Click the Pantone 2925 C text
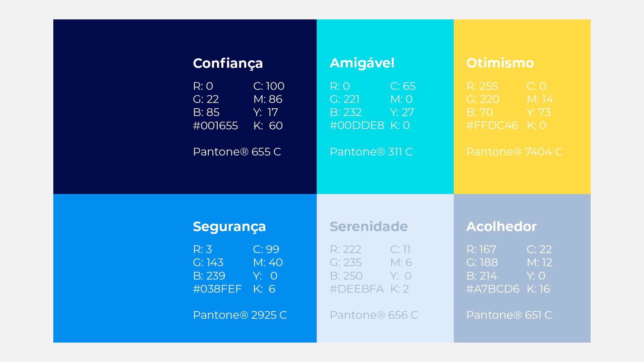This screenshot has height=362, width=644. click(x=240, y=315)
